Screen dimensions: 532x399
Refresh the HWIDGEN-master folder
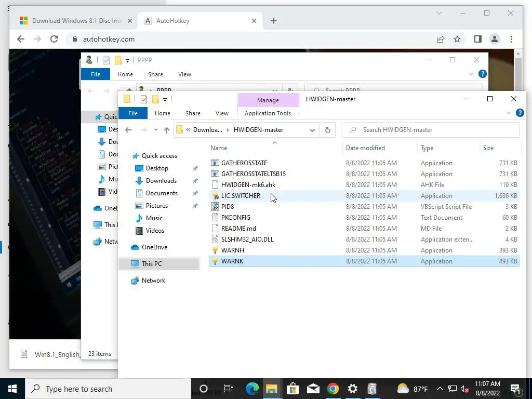point(327,130)
